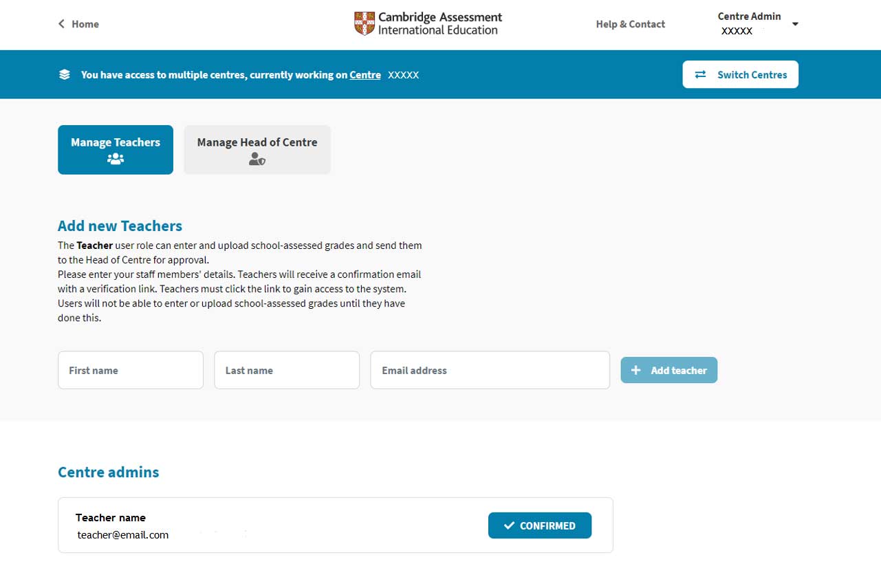881x588 pixels.
Task: Go to the Home link
Action: [85, 24]
